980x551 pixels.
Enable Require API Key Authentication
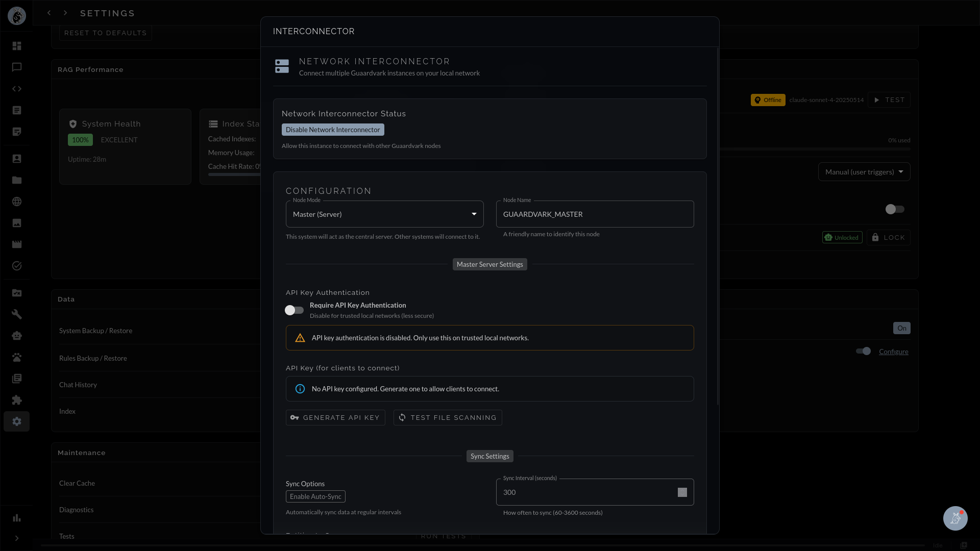[294, 310]
